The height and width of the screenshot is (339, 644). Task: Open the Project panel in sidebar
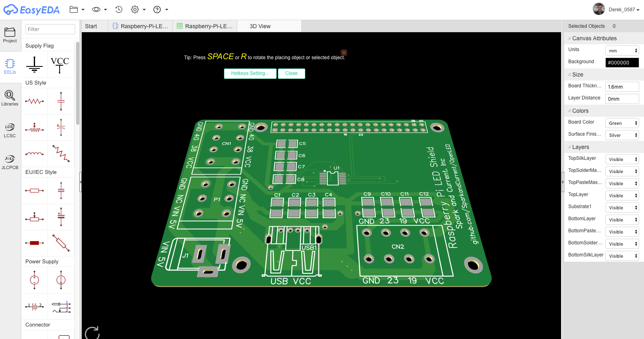tap(10, 35)
